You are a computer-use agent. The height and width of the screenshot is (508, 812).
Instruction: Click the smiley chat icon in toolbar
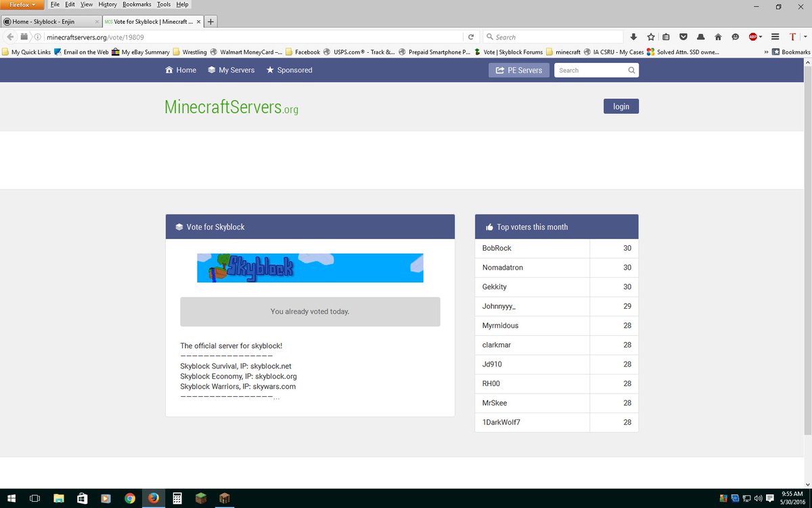736,37
